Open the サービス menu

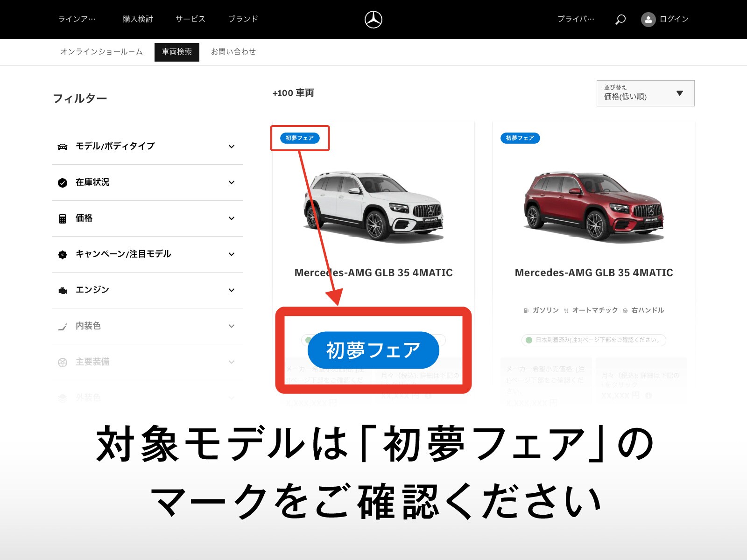pos(190,19)
